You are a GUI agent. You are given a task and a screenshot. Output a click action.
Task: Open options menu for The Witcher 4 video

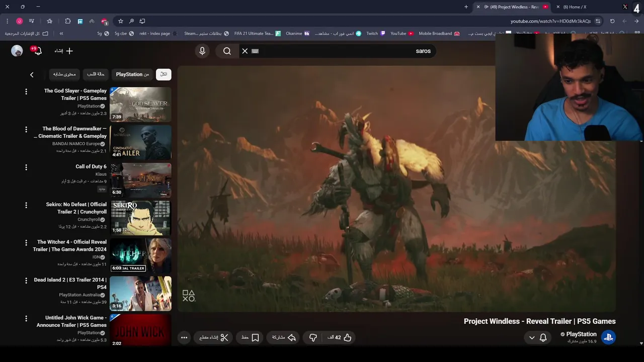coord(26,242)
